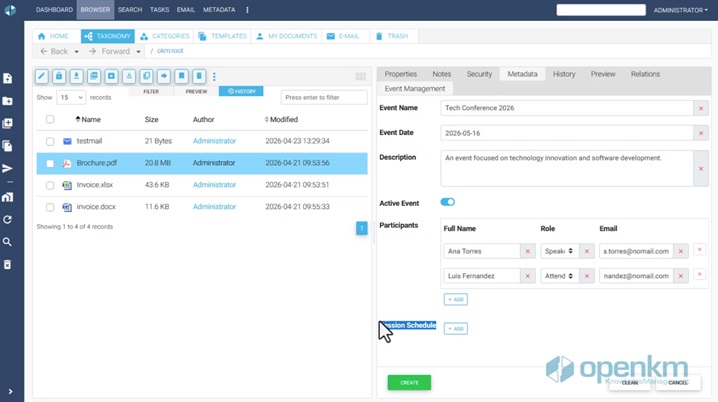The height and width of the screenshot is (402, 718).
Task: Check the testmail row checkbox
Action: 50,141
